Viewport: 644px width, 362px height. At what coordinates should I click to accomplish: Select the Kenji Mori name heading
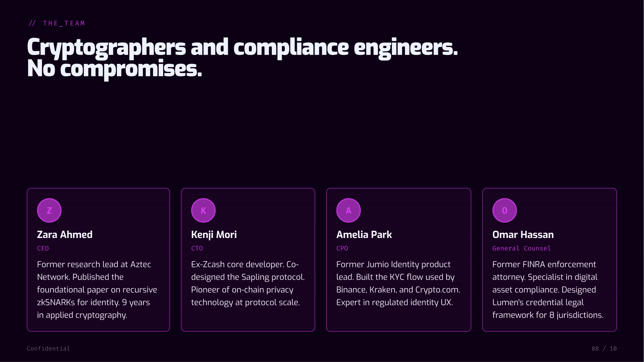pyautogui.click(x=214, y=235)
